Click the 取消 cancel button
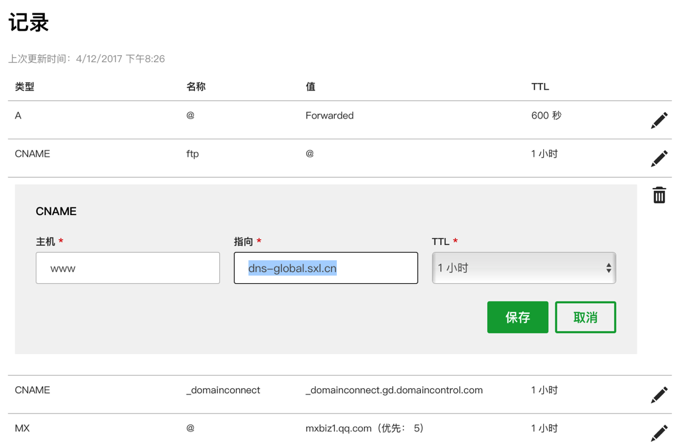Image resolution: width=700 pixels, height=442 pixels. click(585, 317)
